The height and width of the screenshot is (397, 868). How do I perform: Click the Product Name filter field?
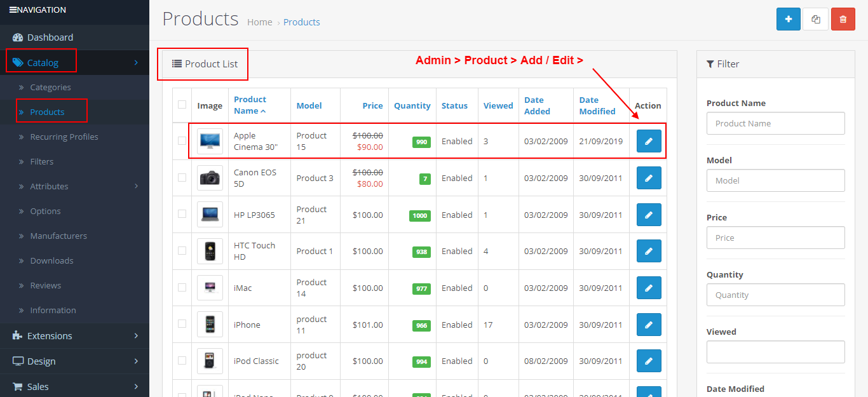coord(776,123)
